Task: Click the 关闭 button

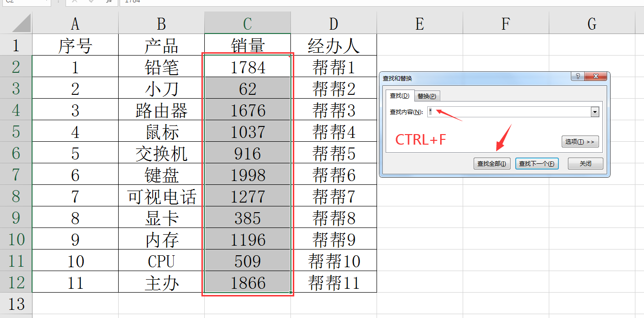Action: [x=586, y=164]
